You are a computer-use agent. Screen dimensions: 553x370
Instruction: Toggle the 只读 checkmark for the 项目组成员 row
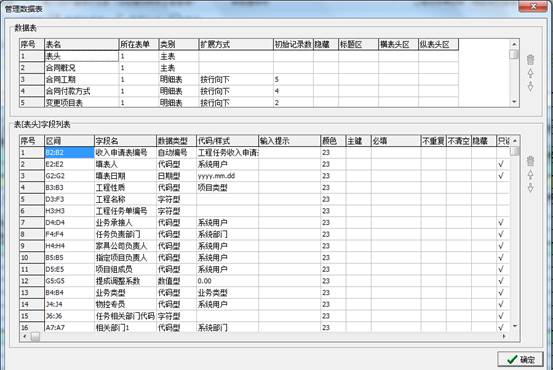(501, 269)
